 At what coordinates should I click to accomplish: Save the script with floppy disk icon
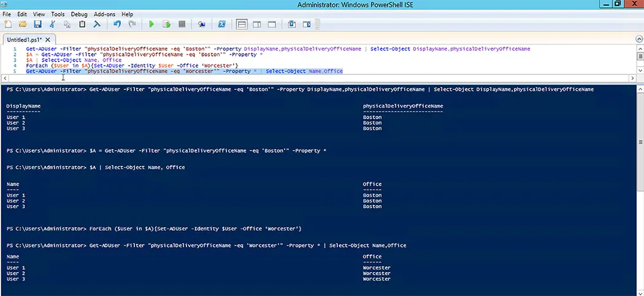(37, 24)
